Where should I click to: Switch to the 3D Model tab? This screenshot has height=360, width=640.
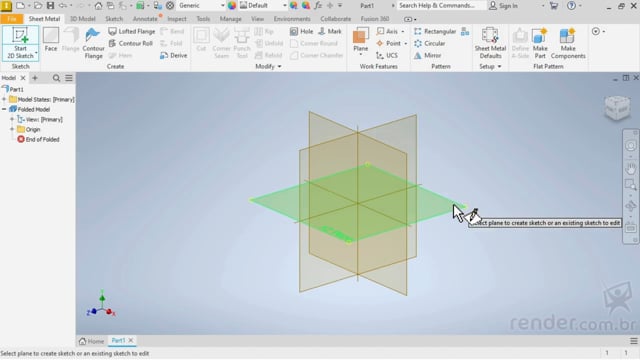click(x=82, y=19)
